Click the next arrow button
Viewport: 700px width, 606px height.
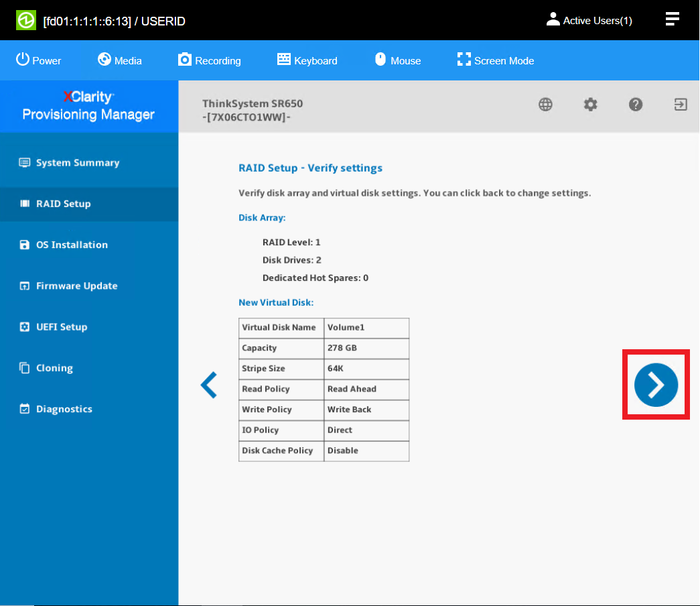656,385
